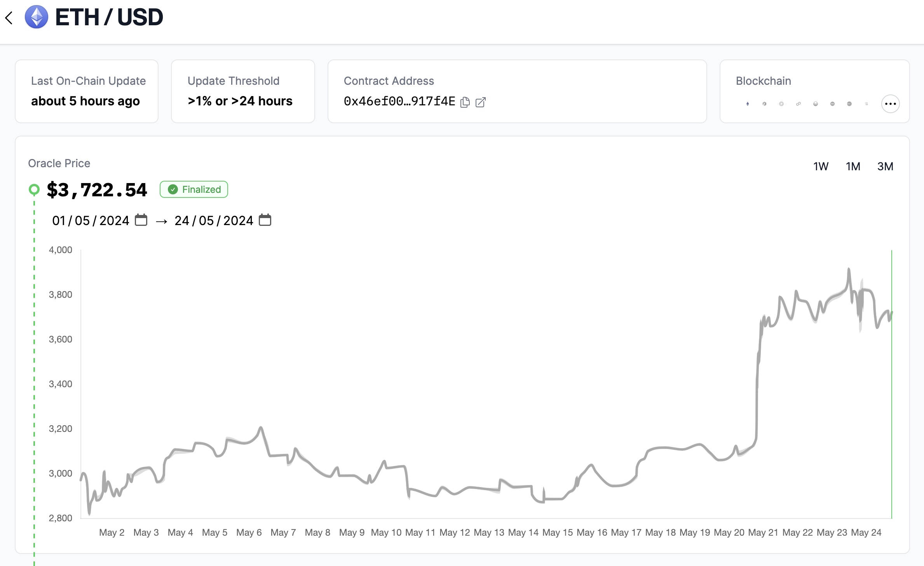Copy the contract address with the copy icon

[x=465, y=102]
